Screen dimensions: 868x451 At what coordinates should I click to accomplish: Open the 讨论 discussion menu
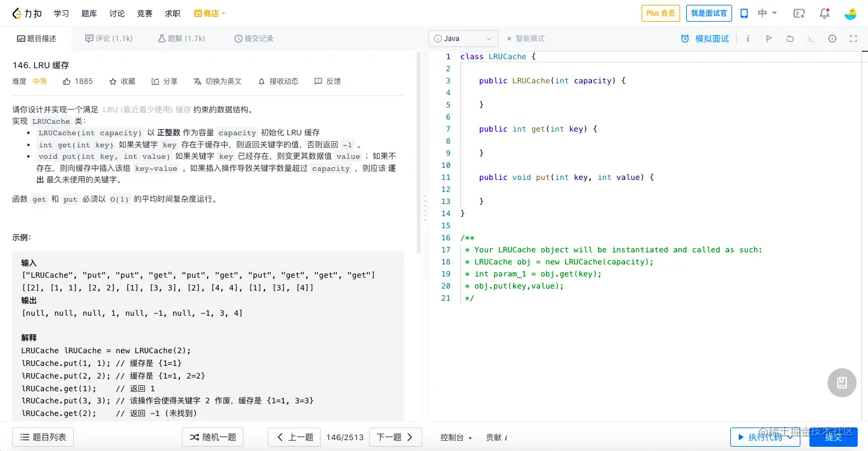click(x=117, y=13)
